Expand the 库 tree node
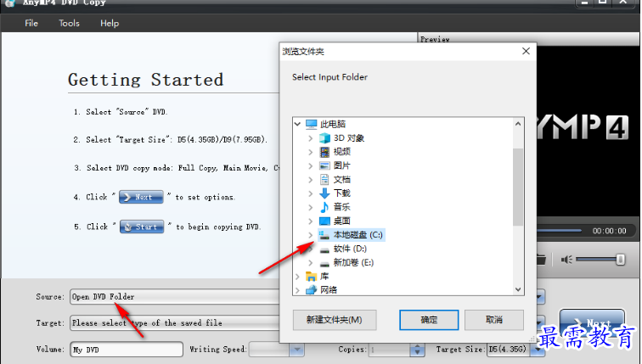This screenshot has height=364, width=642. pos(298,277)
